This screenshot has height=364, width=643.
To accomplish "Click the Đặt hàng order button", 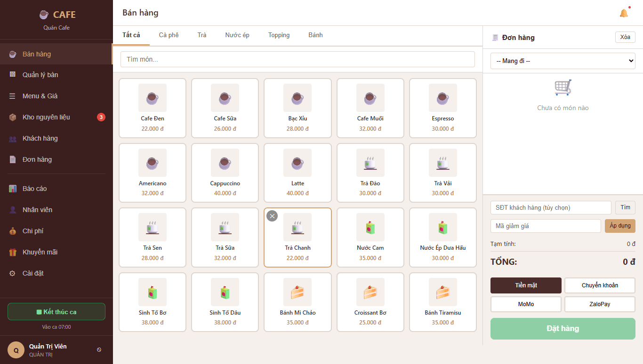I will (x=563, y=329).
